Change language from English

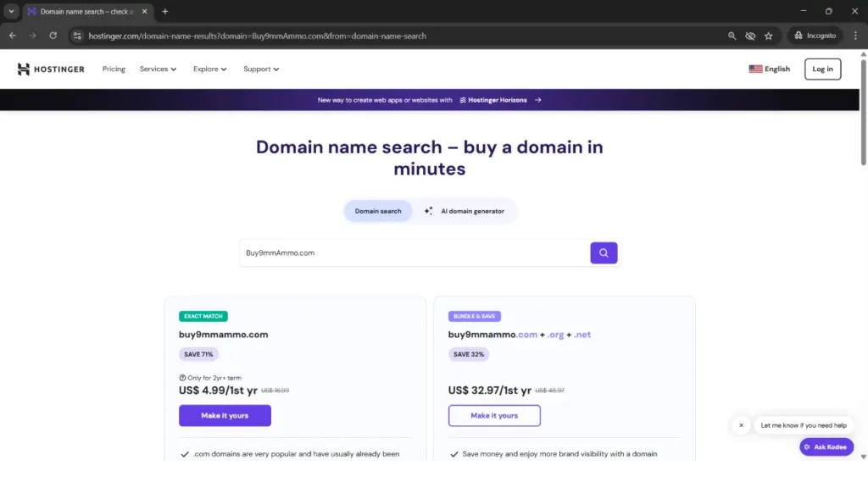click(x=770, y=69)
